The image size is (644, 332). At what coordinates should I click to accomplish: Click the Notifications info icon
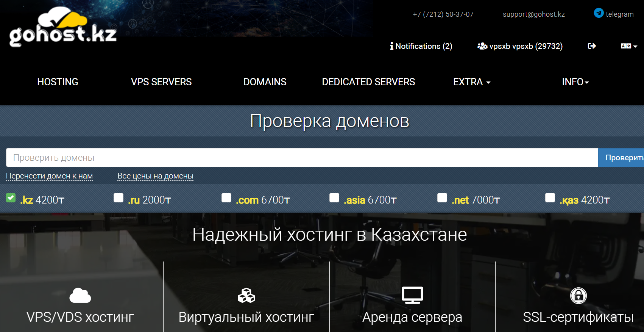(x=391, y=46)
